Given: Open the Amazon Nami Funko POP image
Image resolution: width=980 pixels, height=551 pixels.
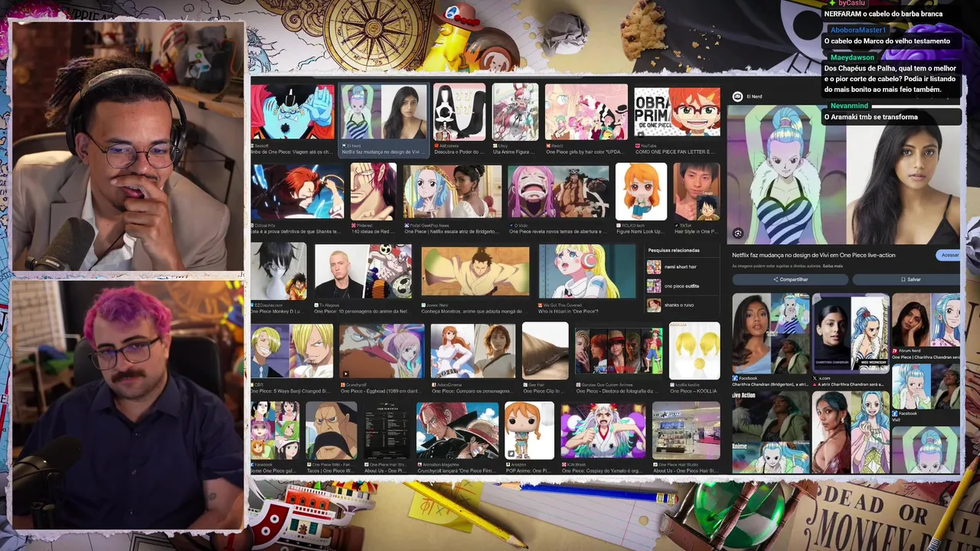Looking at the screenshot, I should (x=529, y=430).
